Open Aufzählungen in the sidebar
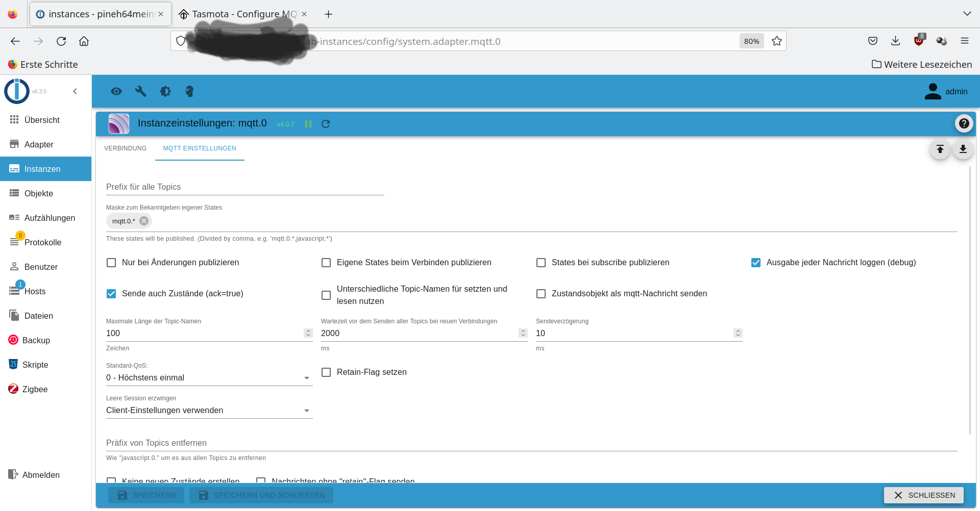Viewport: 980px width, 511px height. pos(45,218)
